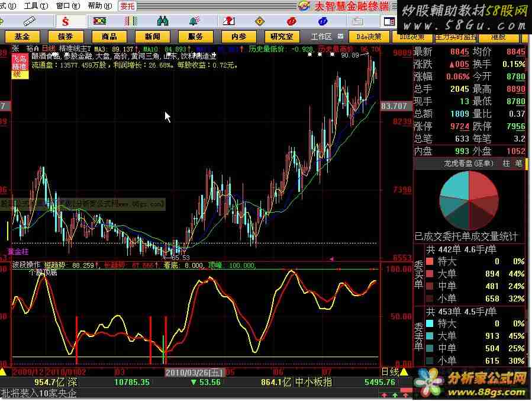Click the ruler measurement tool icon
The width and height of the screenshot is (532, 401).
pyautogui.click(x=30, y=21)
